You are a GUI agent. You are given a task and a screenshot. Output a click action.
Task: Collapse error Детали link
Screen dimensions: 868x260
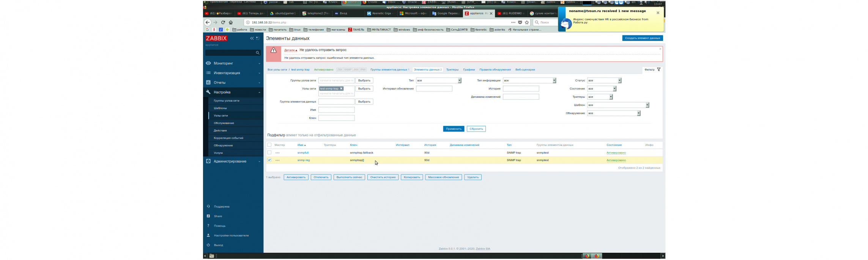click(x=291, y=50)
